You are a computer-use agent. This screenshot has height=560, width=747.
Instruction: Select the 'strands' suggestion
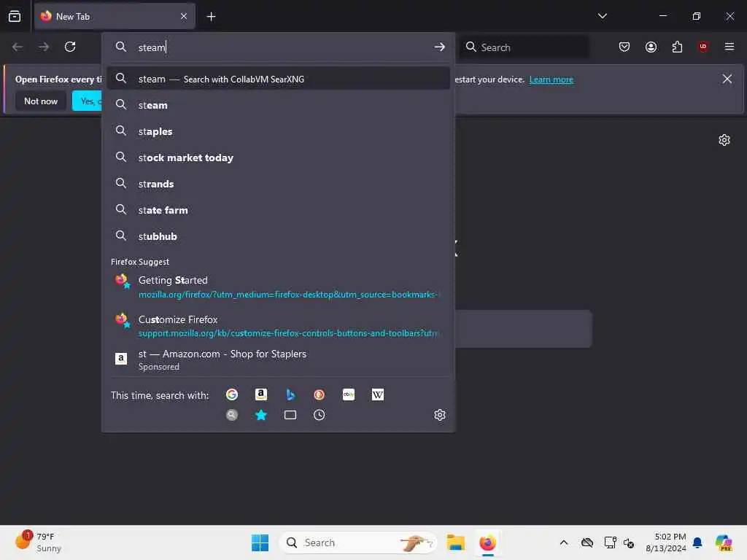278,183
